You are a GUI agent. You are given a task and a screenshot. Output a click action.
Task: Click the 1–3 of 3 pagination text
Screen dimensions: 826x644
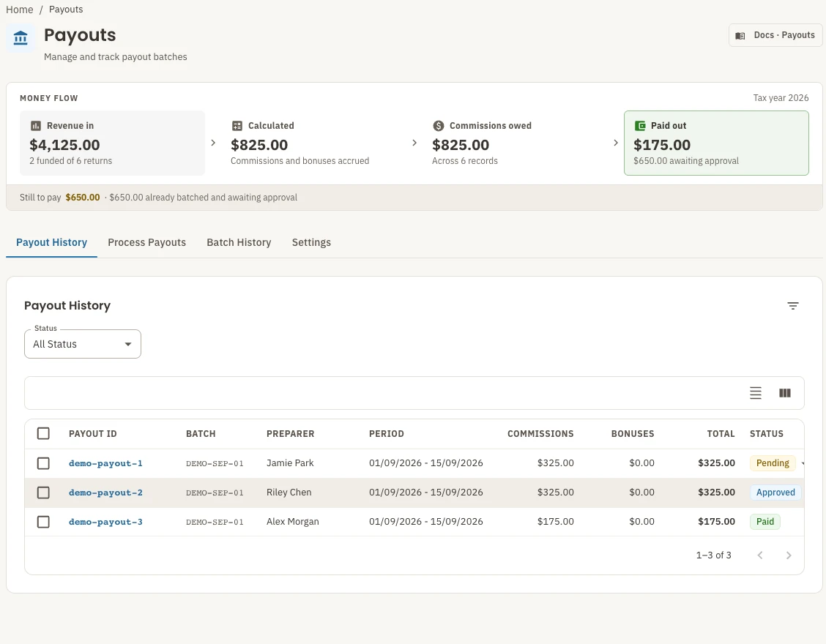[713, 555]
